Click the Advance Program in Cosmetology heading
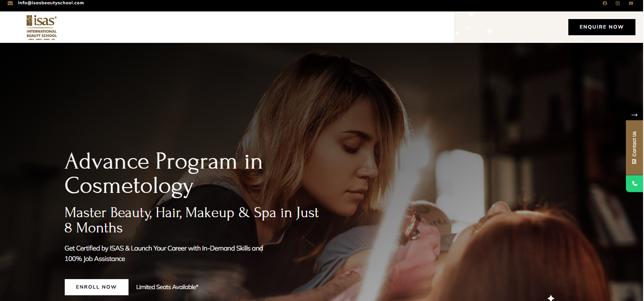 [163, 173]
